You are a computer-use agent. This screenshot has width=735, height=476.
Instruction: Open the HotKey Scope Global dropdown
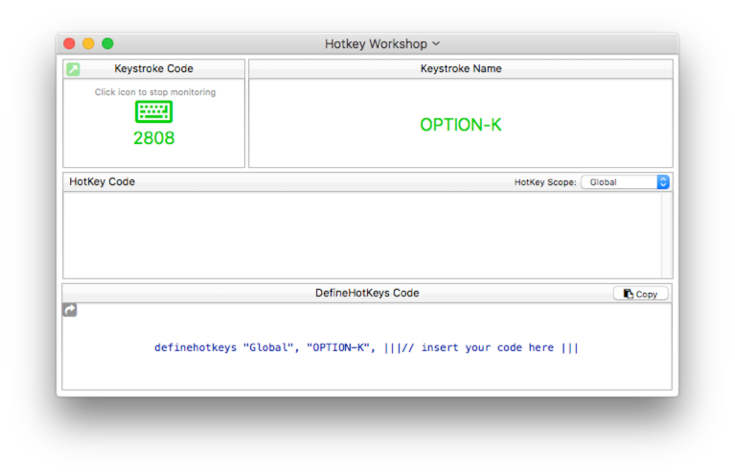625,182
